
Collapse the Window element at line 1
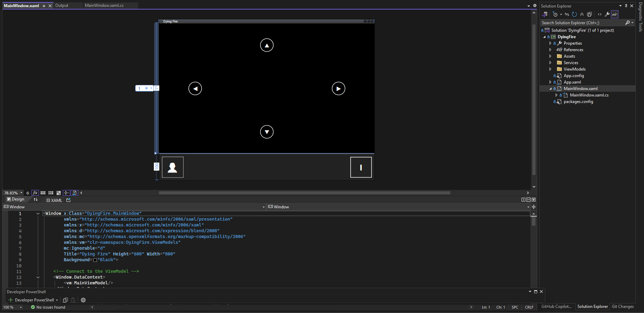tap(38, 213)
